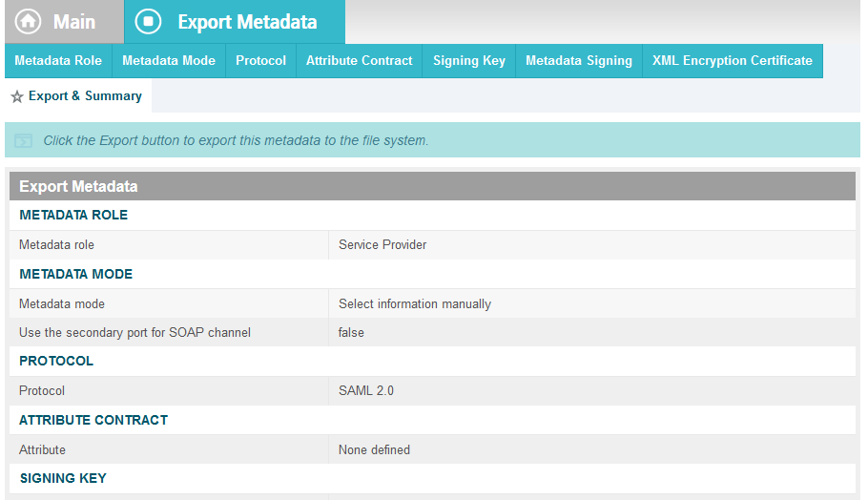The image size is (868, 500).
Task: Click the Export Metadata circle icon
Action: pos(148,22)
